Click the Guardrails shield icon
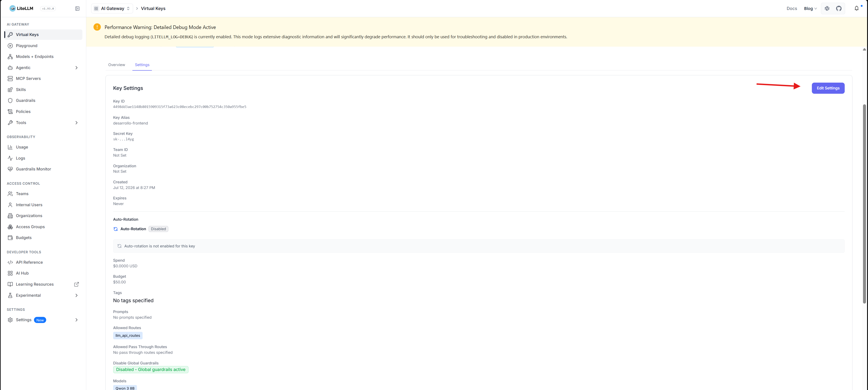The width and height of the screenshot is (868, 390). click(10, 100)
